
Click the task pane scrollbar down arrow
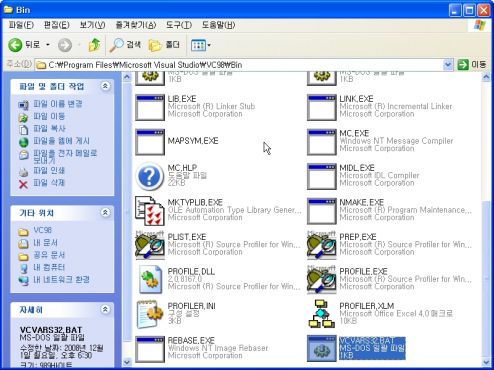[x=127, y=362]
